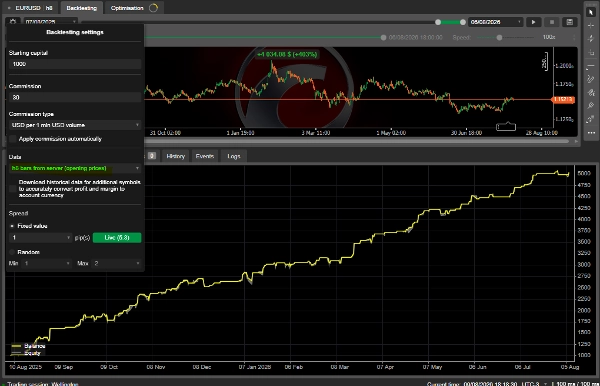Viewport: 600px width, 386px height.
Task: Click the latency indicator in status bar
Action: (x=575, y=384)
